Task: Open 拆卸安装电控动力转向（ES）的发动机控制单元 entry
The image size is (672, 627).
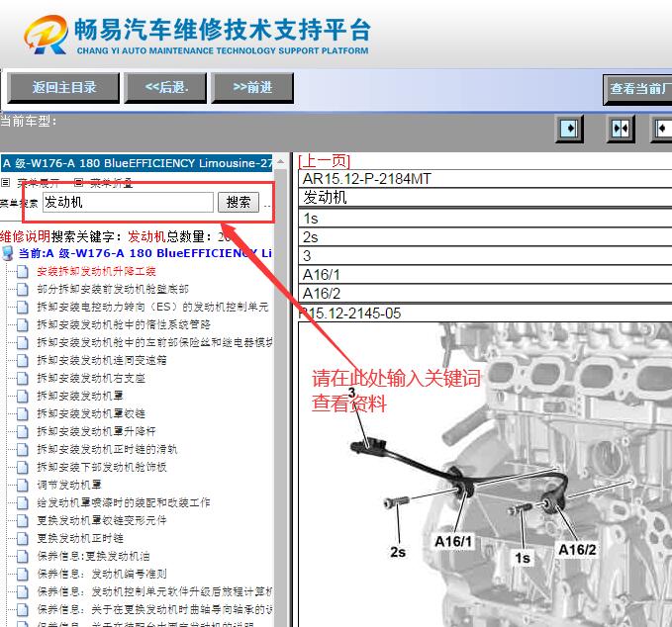Action: point(152,308)
